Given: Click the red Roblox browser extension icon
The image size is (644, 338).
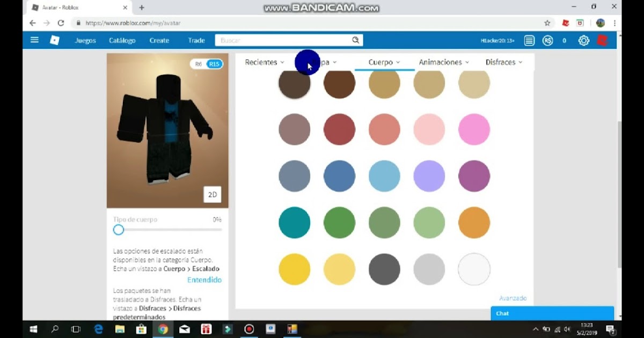Looking at the screenshot, I should [565, 23].
